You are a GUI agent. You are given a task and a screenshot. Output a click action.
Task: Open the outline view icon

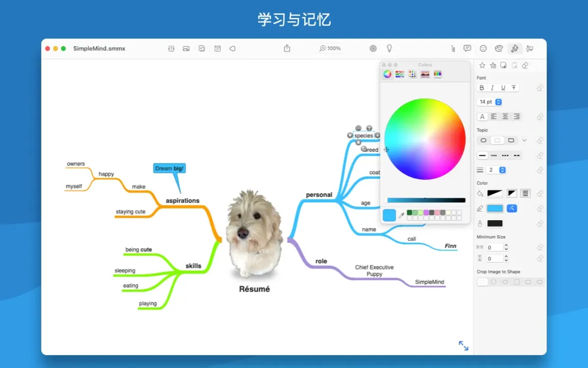coord(453,49)
